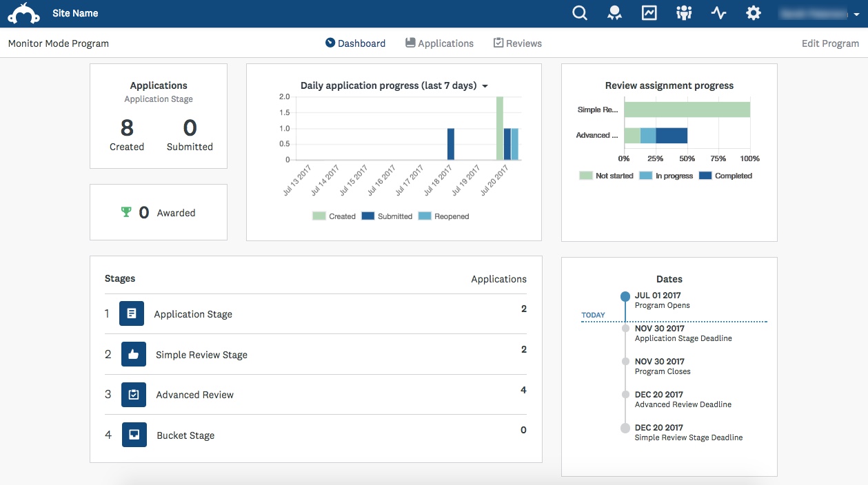Click the team members icon in the navigation
868x485 pixels.
point(683,12)
